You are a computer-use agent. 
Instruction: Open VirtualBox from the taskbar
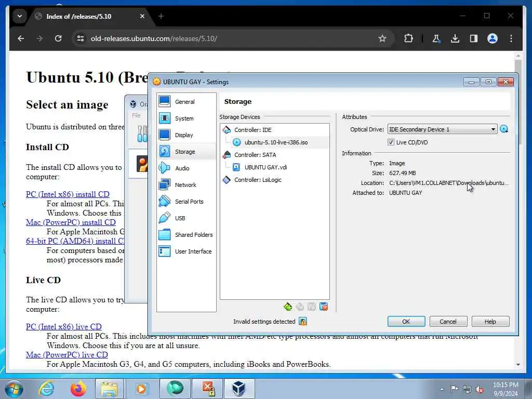pos(239,388)
